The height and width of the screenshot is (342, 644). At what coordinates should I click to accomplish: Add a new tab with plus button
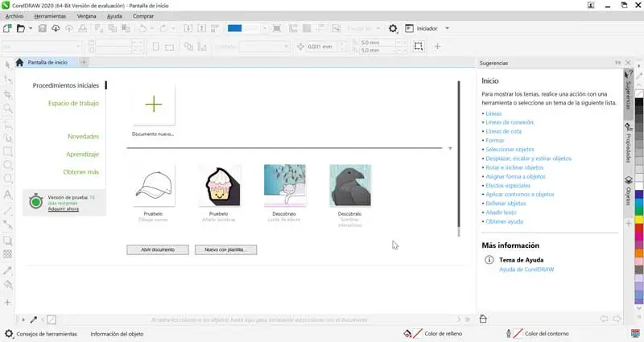pos(84,62)
